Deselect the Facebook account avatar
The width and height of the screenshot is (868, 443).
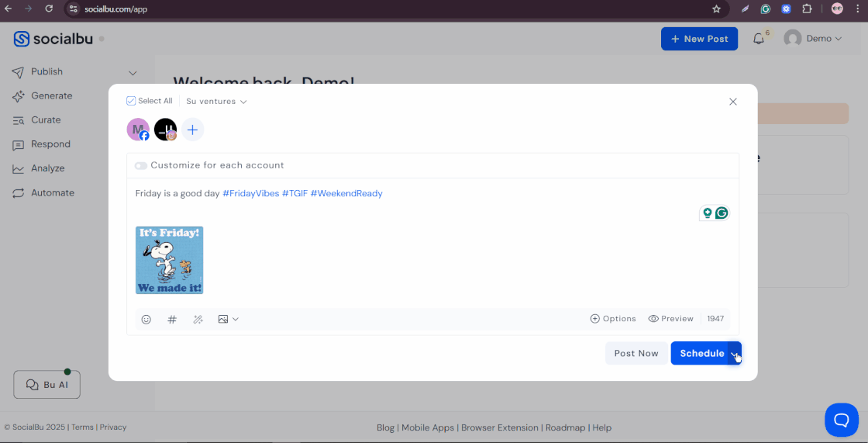(138, 130)
